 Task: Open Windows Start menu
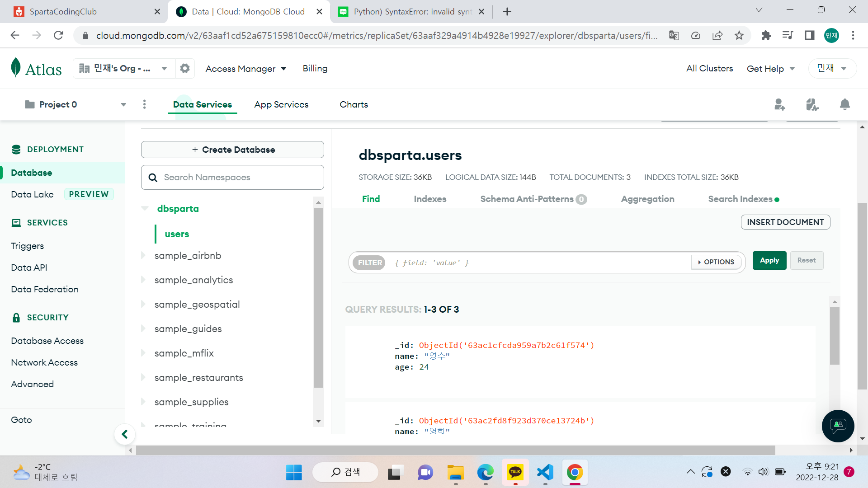click(x=294, y=473)
